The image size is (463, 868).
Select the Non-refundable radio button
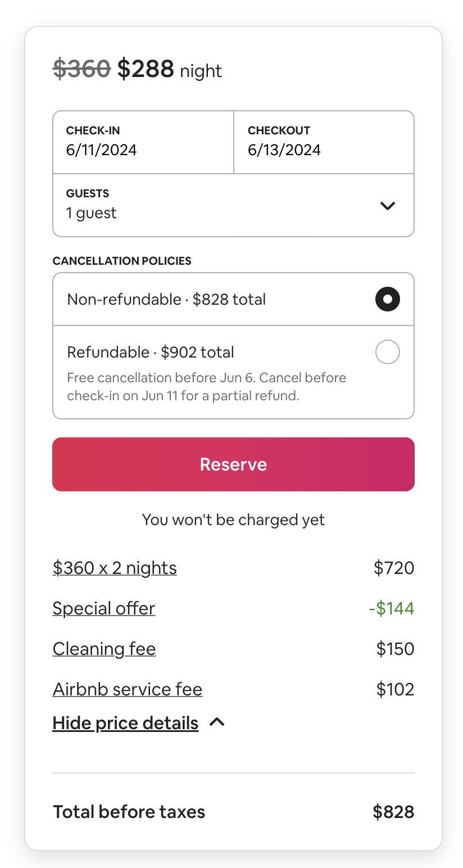(387, 299)
